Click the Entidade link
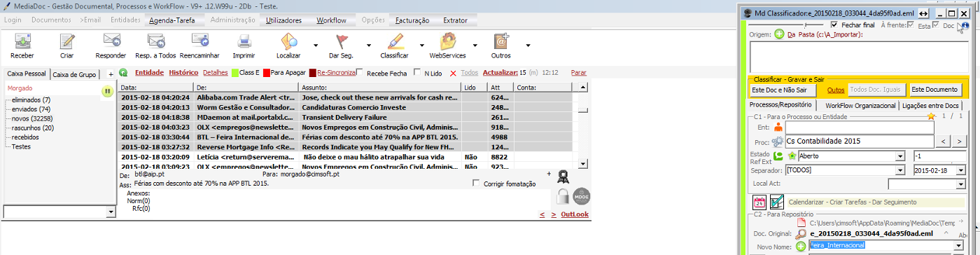This screenshot has height=255, width=980. pyautogui.click(x=149, y=72)
